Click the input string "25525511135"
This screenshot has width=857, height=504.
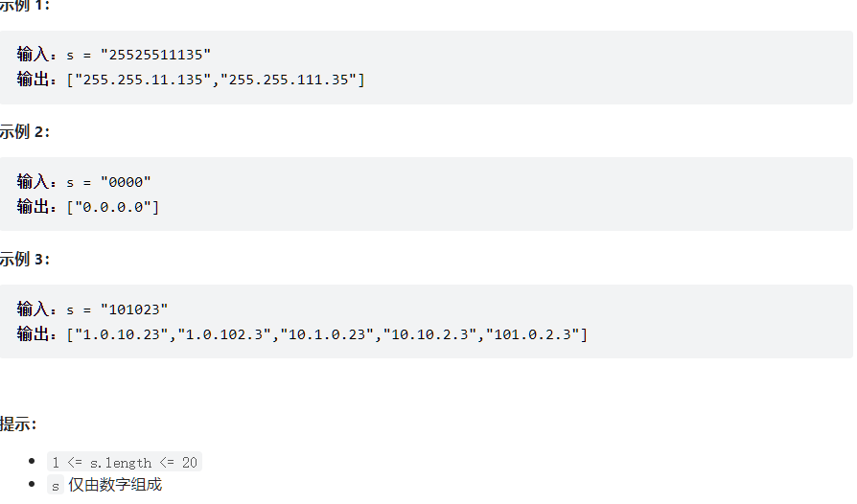tap(155, 55)
